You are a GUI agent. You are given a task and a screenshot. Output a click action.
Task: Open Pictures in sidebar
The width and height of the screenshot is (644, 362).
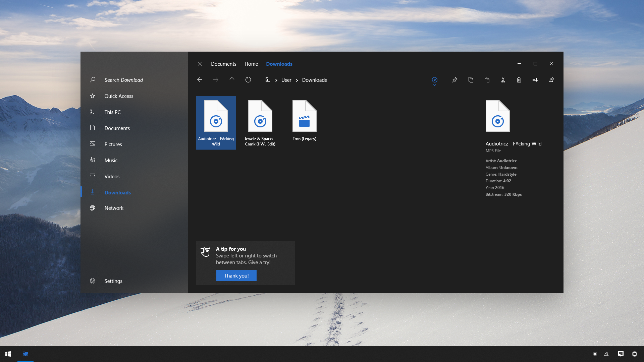click(134, 144)
